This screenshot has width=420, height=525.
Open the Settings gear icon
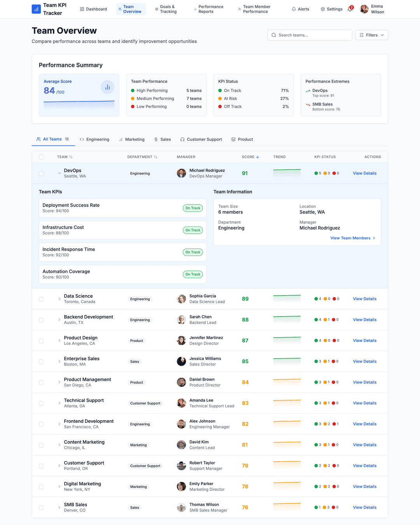(322, 9)
